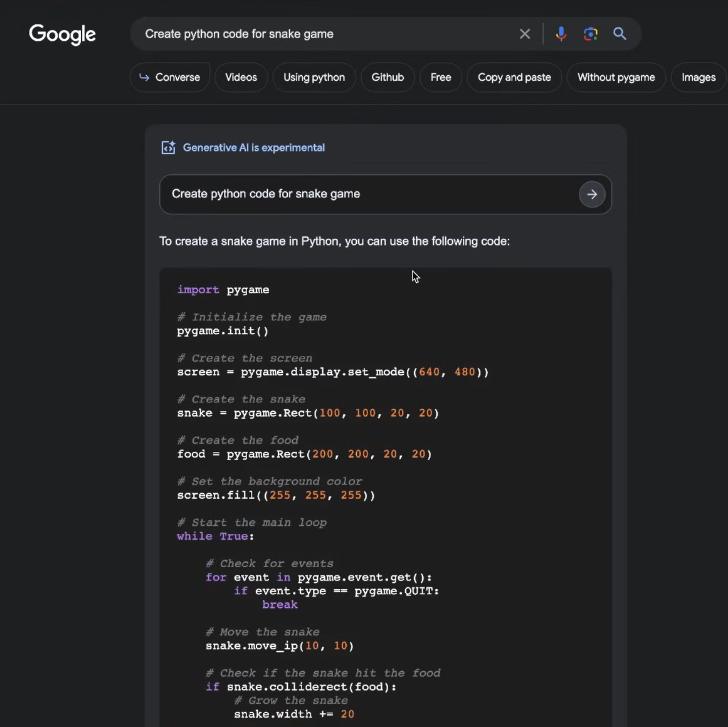Image resolution: width=728 pixels, height=727 pixels.
Task: Click 'for event in pygame.event.get():' line
Action: coord(319,577)
